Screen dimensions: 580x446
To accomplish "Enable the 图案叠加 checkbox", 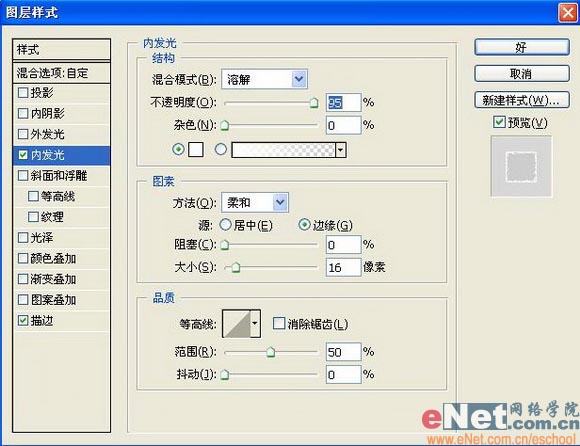I will [x=23, y=300].
